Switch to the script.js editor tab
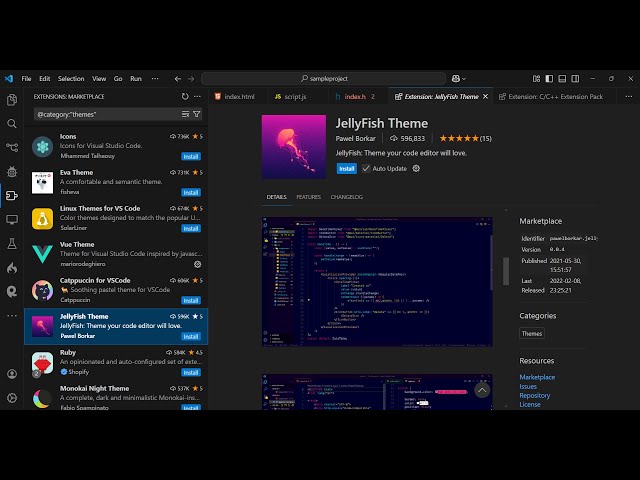The width and height of the screenshot is (640, 480). (291, 97)
